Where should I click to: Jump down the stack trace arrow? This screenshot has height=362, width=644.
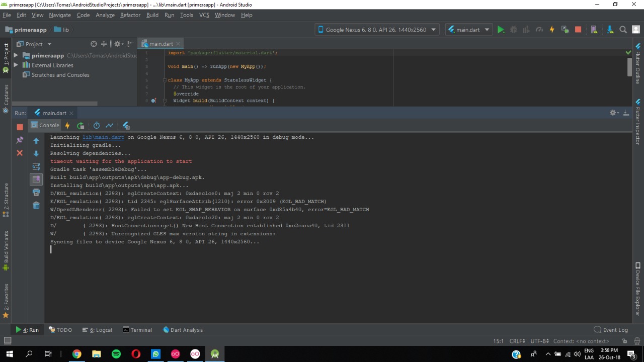(x=36, y=153)
